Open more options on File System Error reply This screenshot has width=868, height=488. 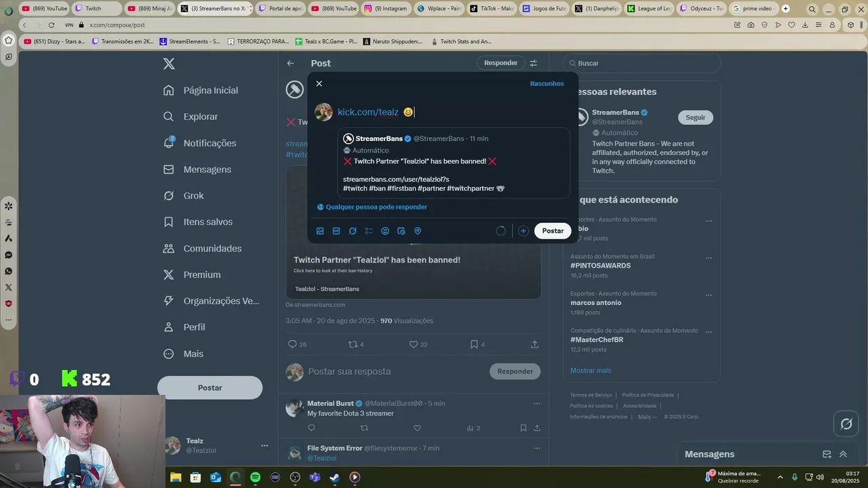coord(536,448)
